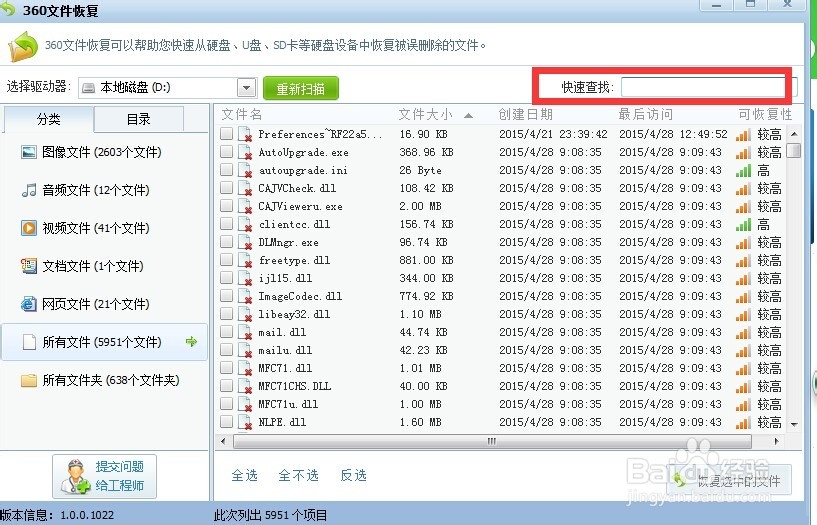Switch to the 目录 tab
This screenshot has width=817, height=525.
(x=139, y=119)
